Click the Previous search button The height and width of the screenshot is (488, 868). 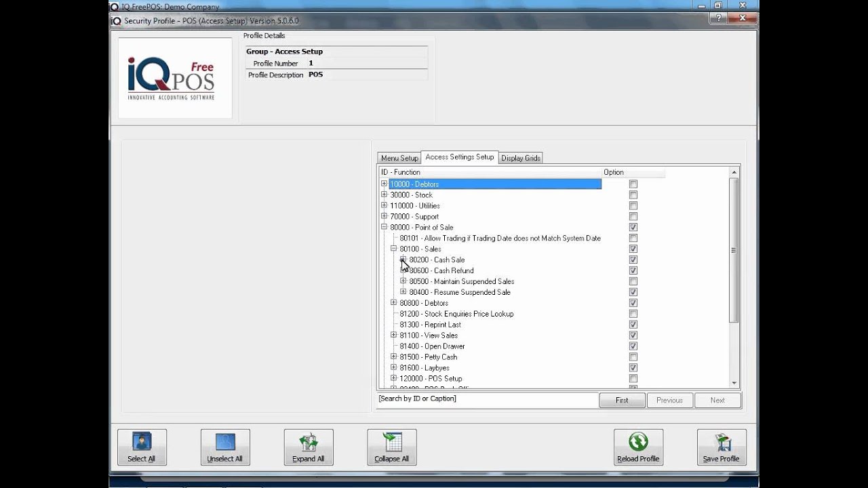669,400
